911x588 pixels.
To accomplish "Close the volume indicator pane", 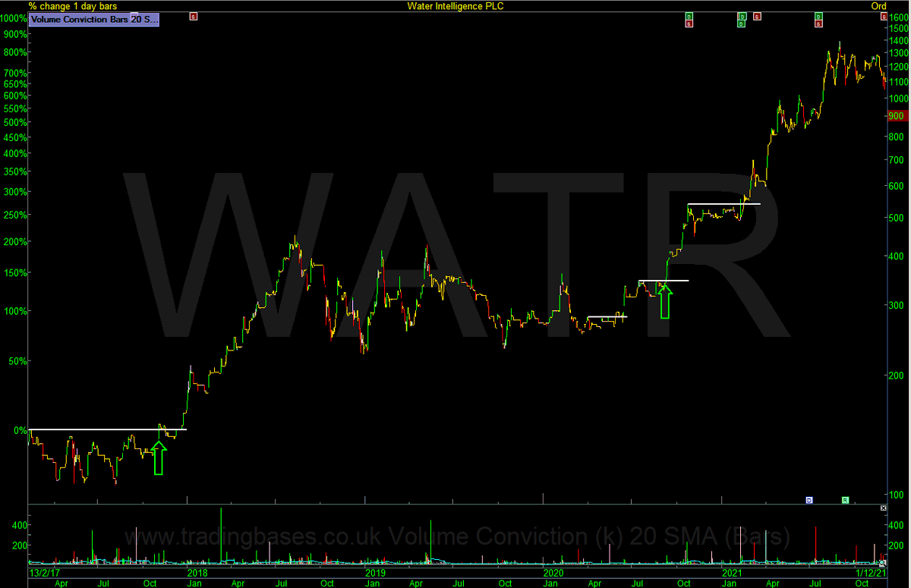I will 883,508.
